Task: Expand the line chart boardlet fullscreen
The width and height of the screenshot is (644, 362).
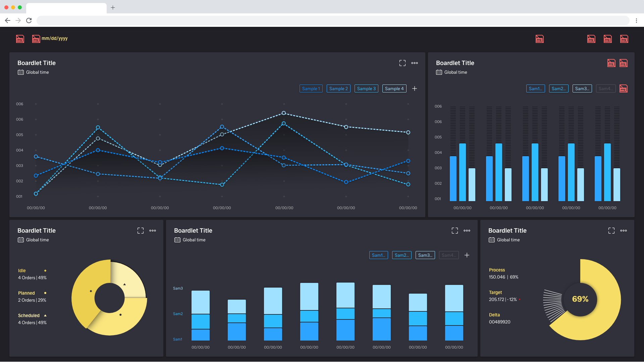Action: click(402, 63)
